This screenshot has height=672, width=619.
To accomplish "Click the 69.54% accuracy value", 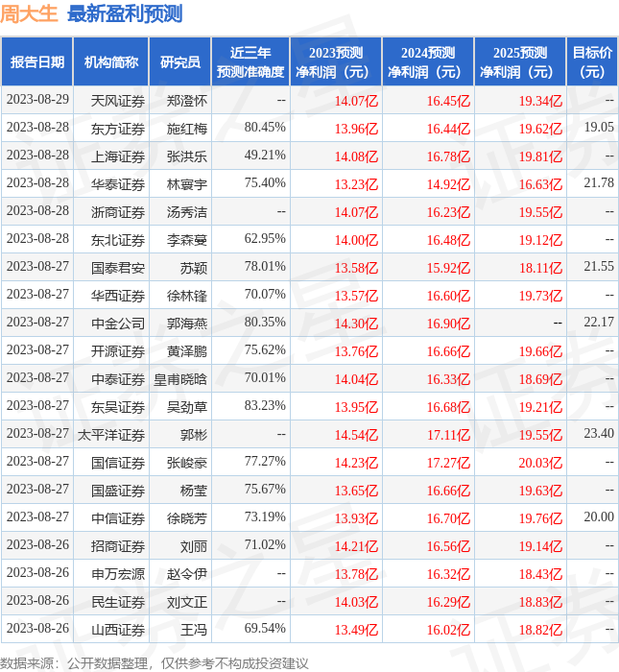I will point(265,629).
